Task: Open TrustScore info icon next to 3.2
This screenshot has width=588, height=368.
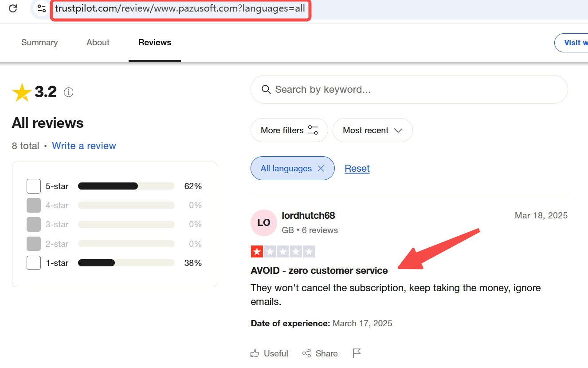Action: [69, 92]
